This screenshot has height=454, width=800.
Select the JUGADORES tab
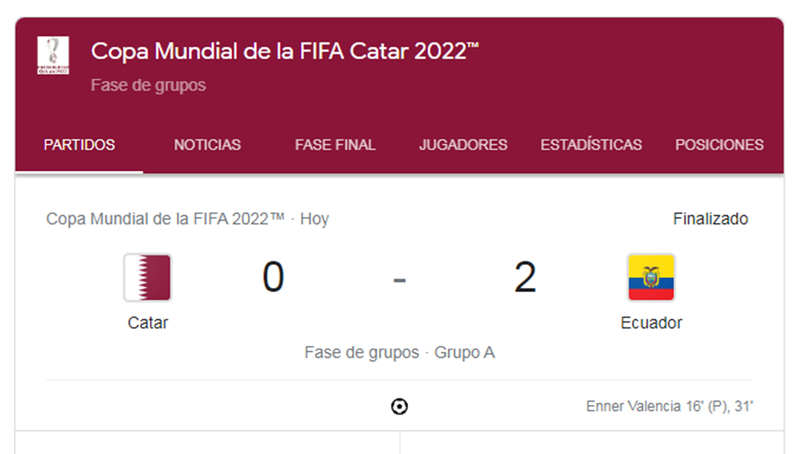click(x=463, y=145)
